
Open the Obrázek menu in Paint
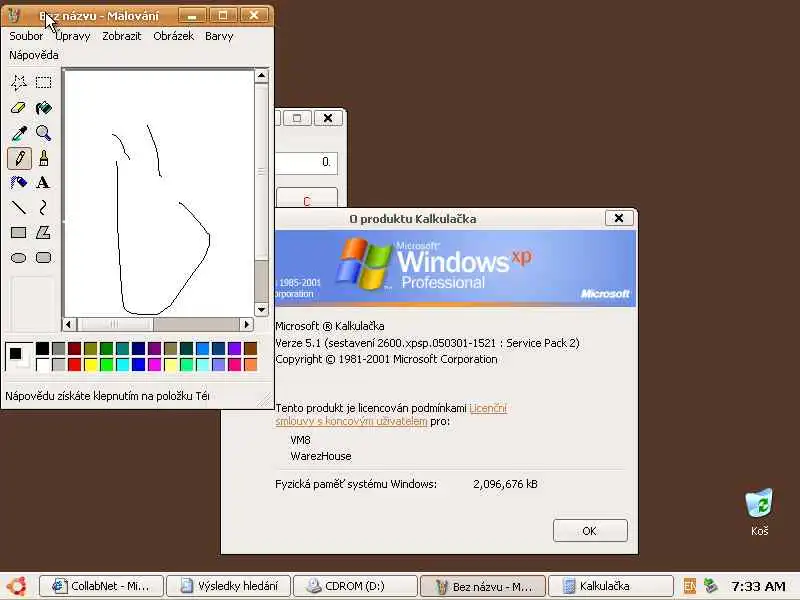tap(173, 36)
